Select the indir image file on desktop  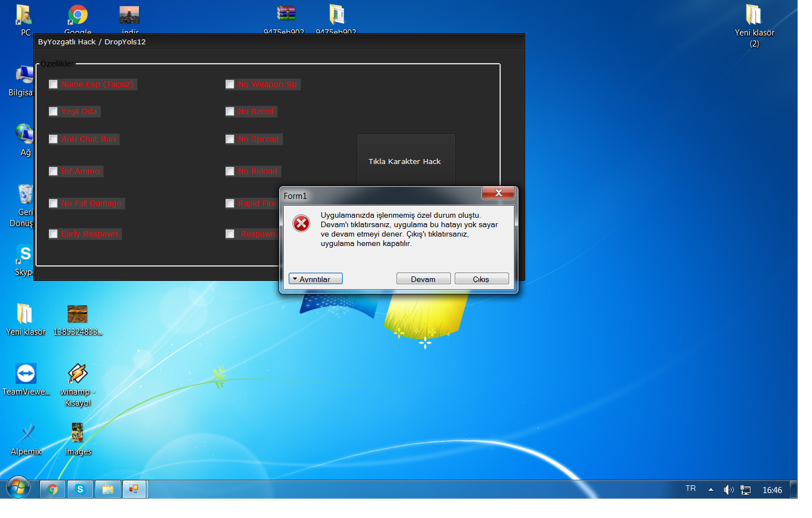pyautogui.click(x=130, y=20)
